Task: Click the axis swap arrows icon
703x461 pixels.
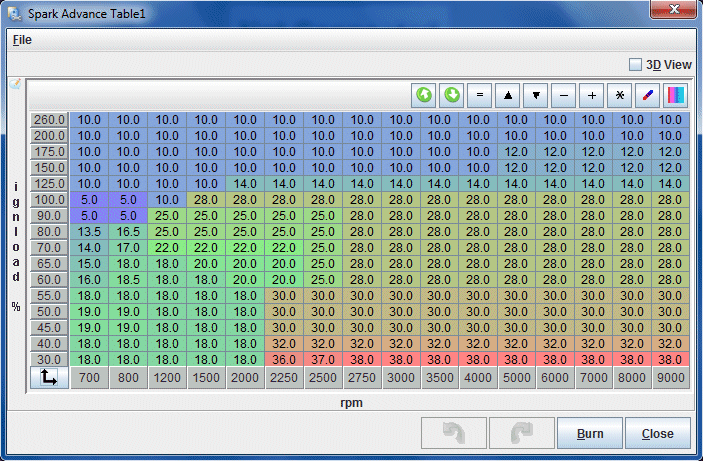Action: click(x=48, y=377)
